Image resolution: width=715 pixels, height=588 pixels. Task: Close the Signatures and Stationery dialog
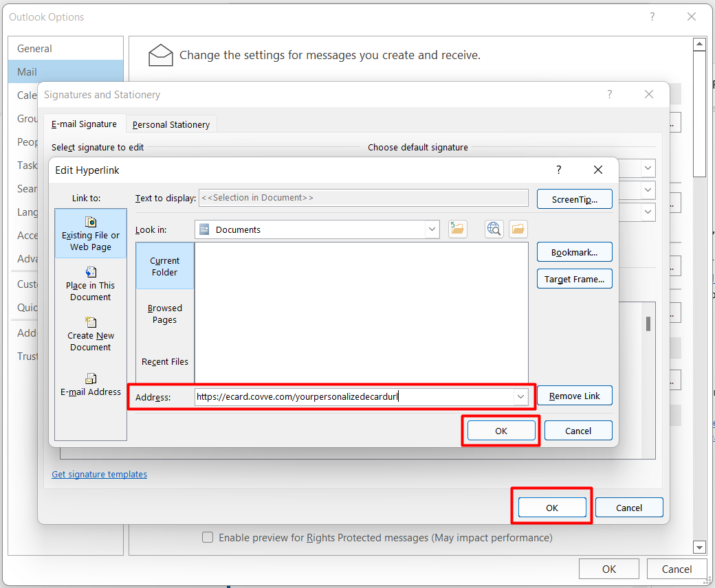click(649, 94)
